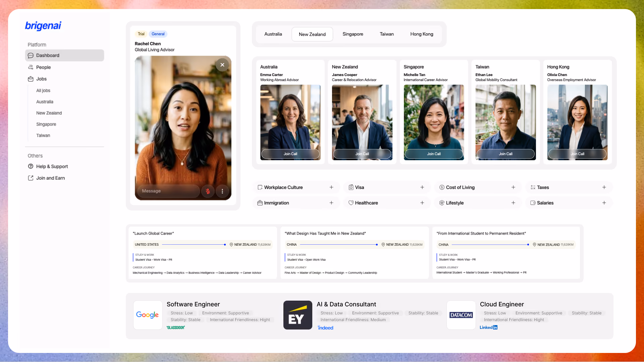Open the Software Engineer job title

click(193, 304)
